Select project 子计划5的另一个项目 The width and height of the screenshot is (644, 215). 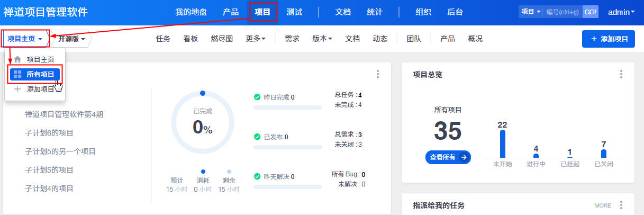60,151
